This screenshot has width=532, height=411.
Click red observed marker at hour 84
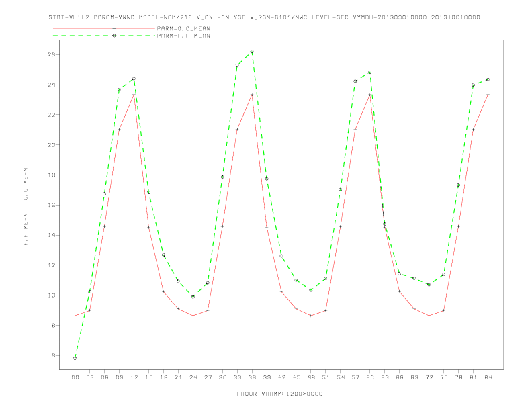tap(488, 95)
